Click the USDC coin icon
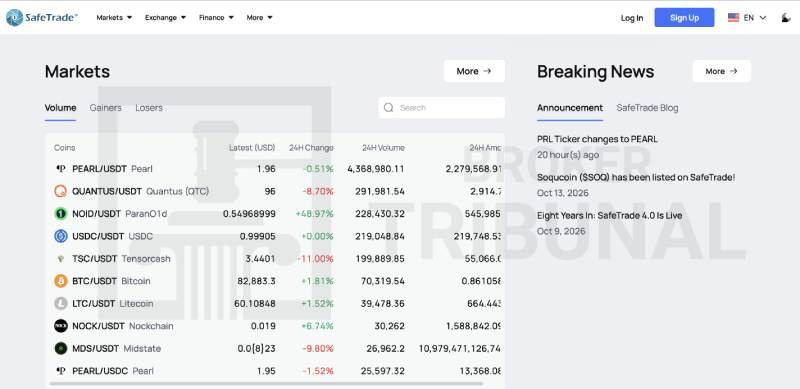The height and width of the screenshot is (389, 800). coord(61,236)
